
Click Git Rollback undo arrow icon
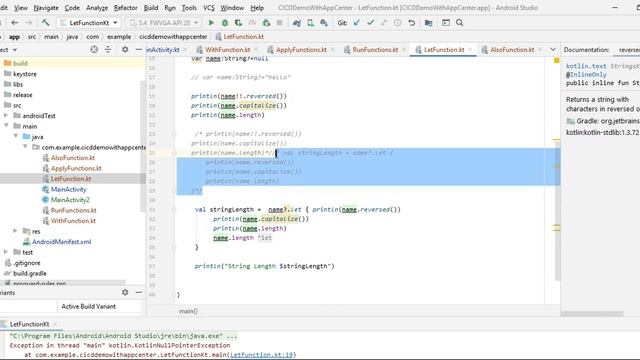click(411, 23)
